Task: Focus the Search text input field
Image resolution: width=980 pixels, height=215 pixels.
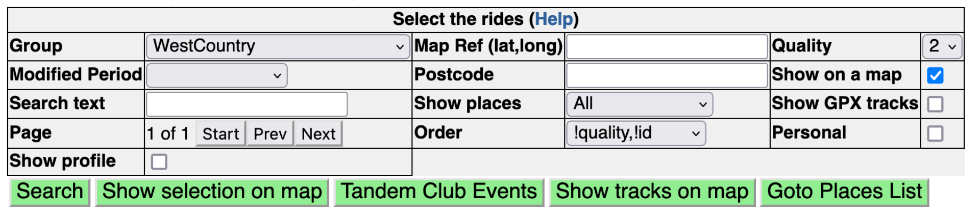Action: (247, 104)
